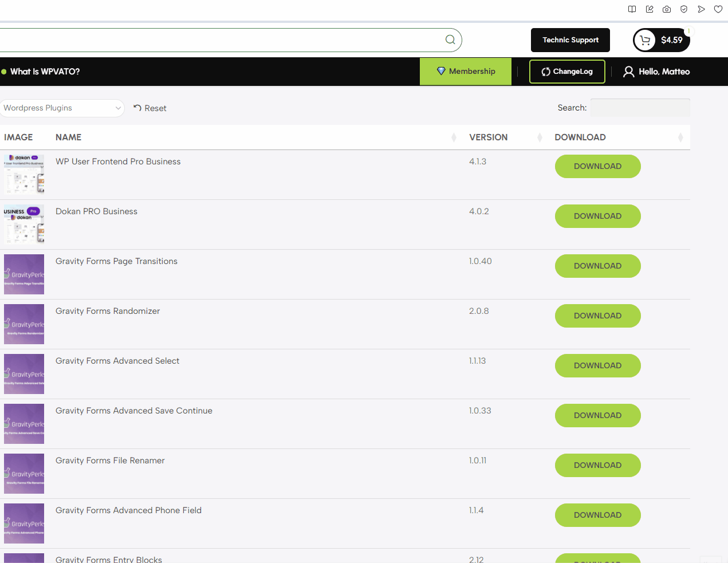728x563 pixels.
Task: Sort table by VERSION column arrows
Action: click(x=540, y=137)
